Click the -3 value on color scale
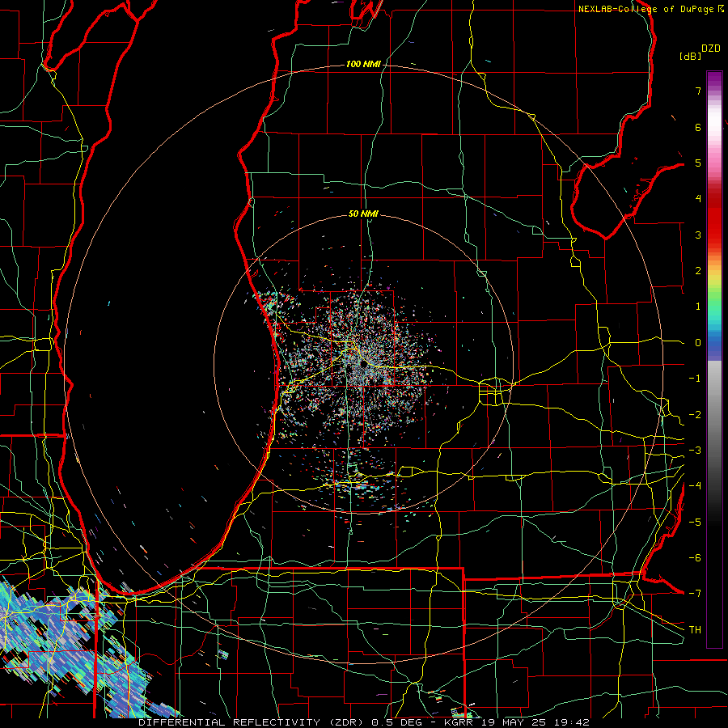This screenshot has width=728, height=728. (x=695, y=451)
